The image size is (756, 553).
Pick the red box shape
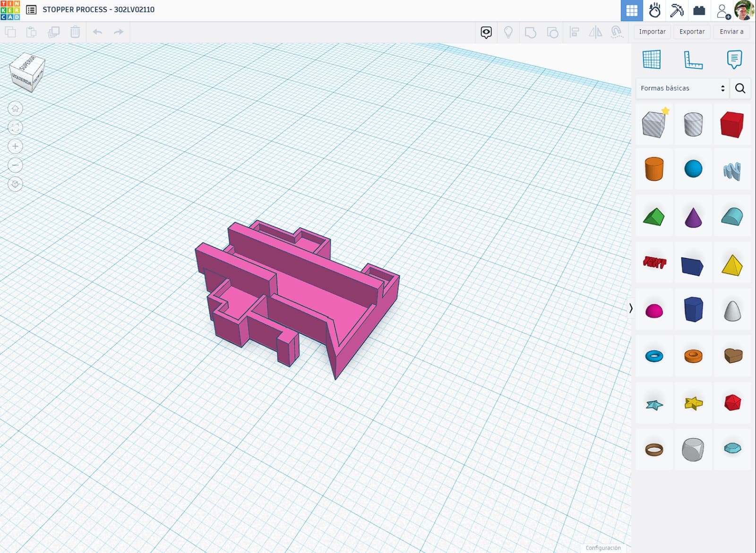pos(732,125)
